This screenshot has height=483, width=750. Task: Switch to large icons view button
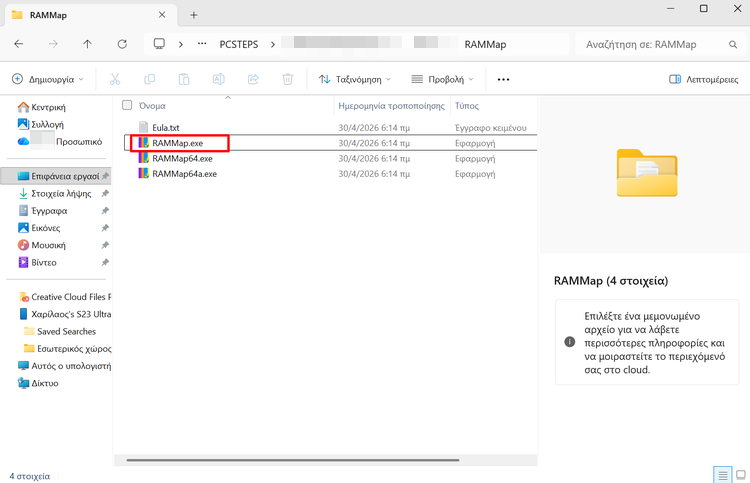[x=741, y=474]
